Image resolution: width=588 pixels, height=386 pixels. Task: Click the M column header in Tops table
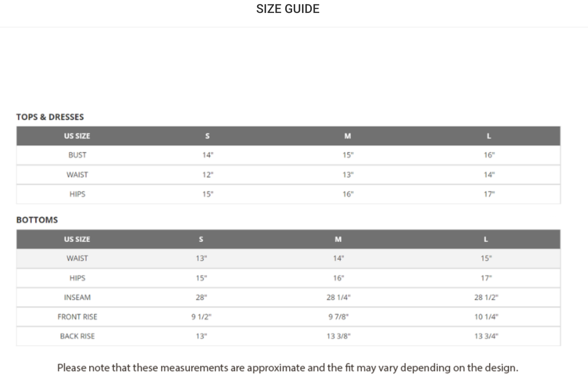click(x=348, y=136)
